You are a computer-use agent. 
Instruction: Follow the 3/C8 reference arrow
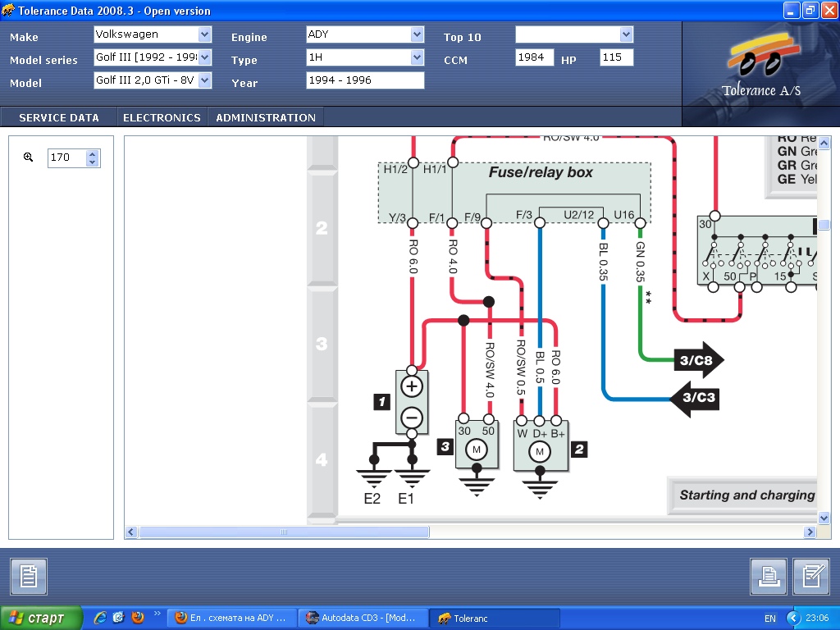tap(696, 359)
